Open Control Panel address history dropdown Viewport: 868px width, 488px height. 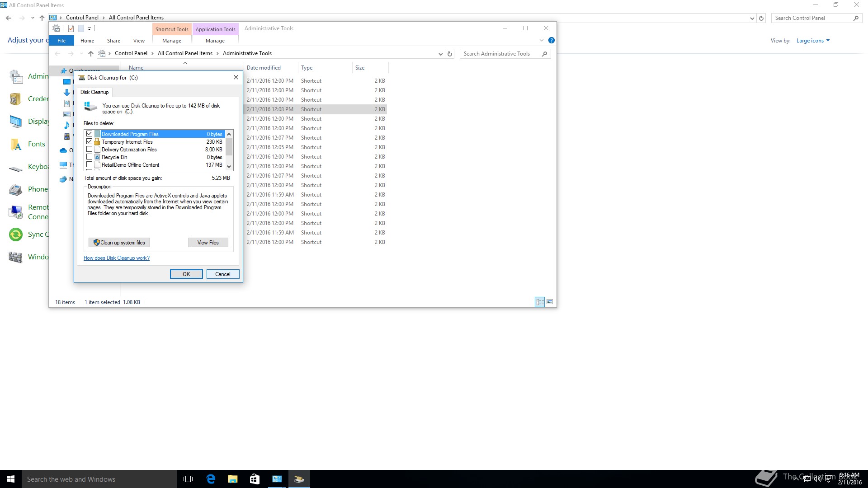point(752,18)
